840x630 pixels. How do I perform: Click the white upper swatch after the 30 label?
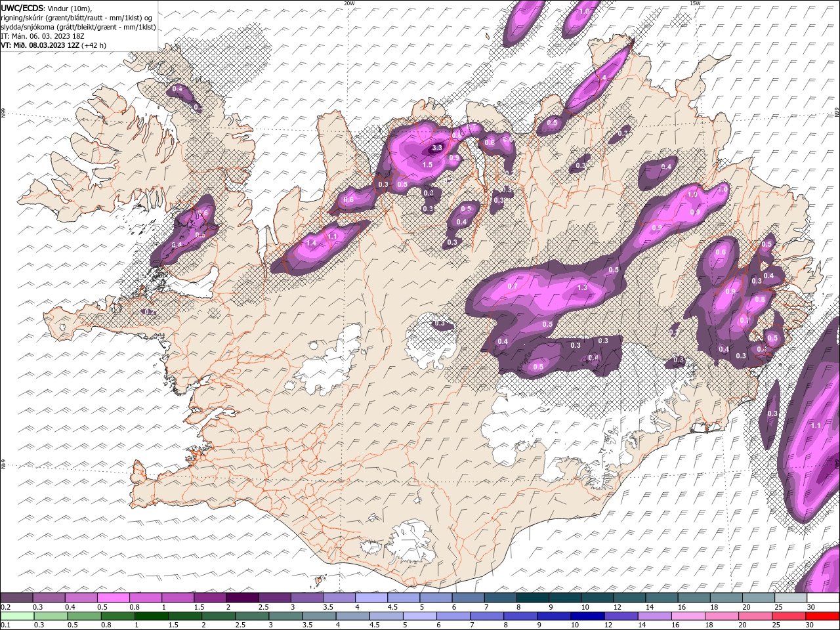[823, 598]
